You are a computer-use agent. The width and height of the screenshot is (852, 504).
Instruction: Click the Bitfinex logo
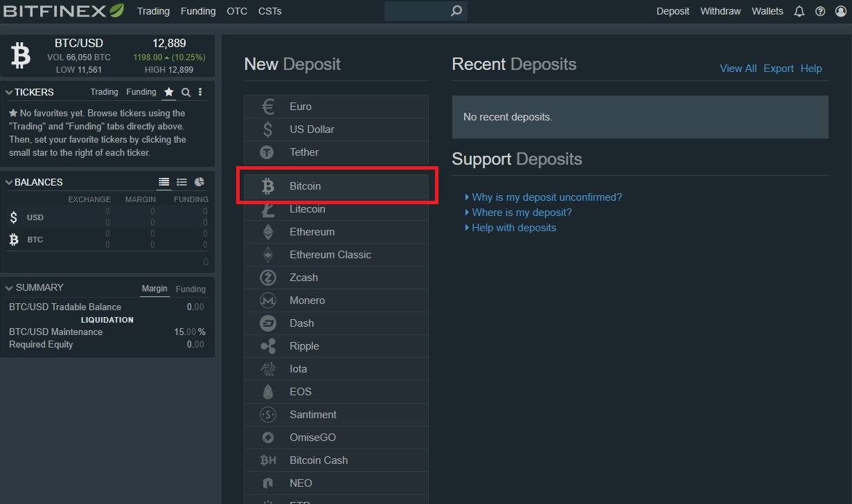[x=64, y=11]
